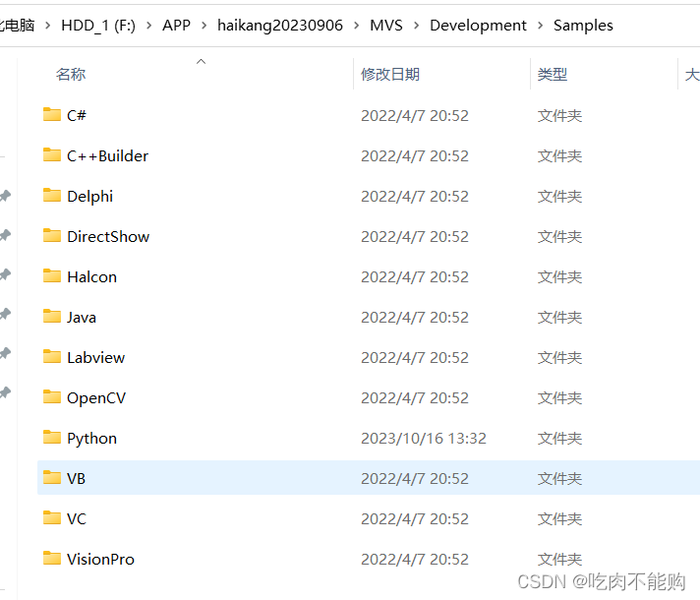This screenshot has width=700, height=600.
Task: Click the VisionPro folder icon
Action: point(52,558)
